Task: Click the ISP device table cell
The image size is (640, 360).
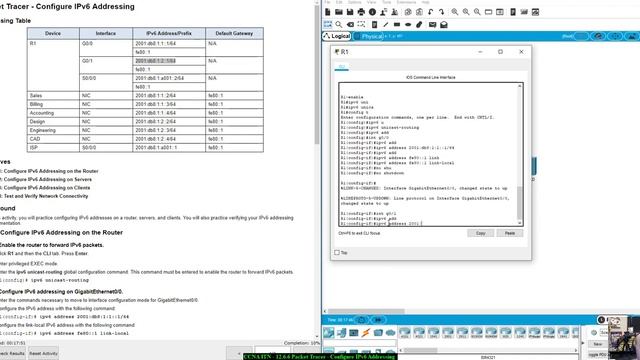Action: [53, 148]
